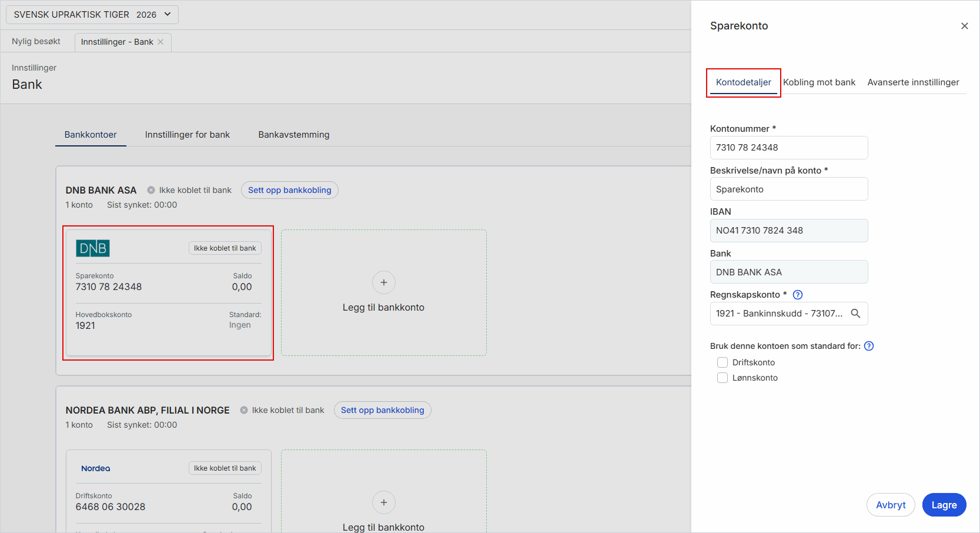Click help icon beside standard account label
This screenshot has height=533, width=980.
coord(869,346)
